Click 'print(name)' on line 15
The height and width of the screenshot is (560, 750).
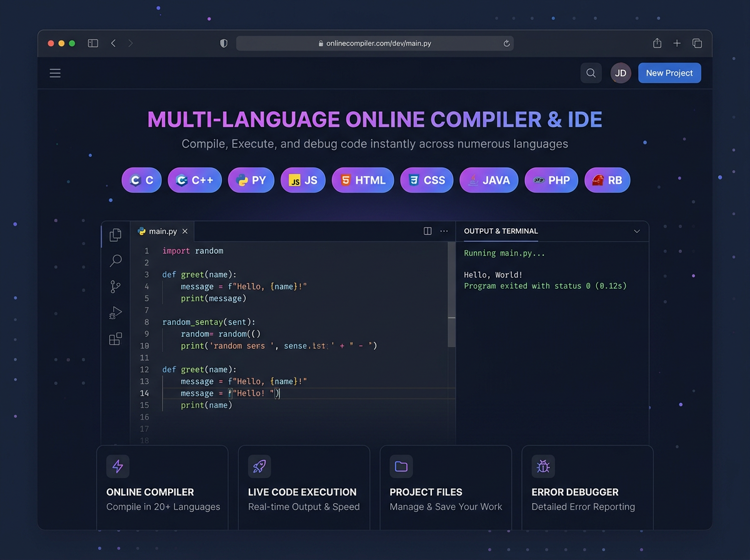point(206,405)
